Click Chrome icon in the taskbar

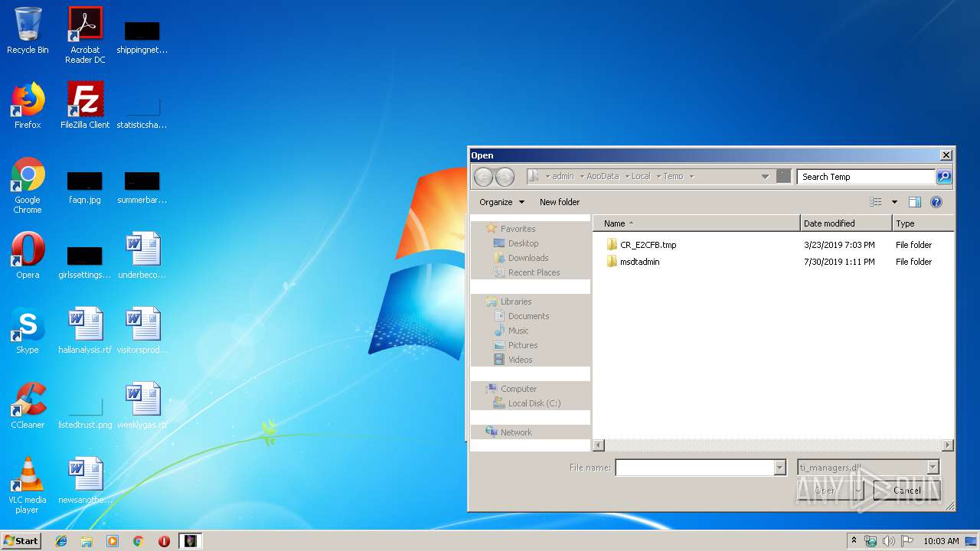point(139,541)
